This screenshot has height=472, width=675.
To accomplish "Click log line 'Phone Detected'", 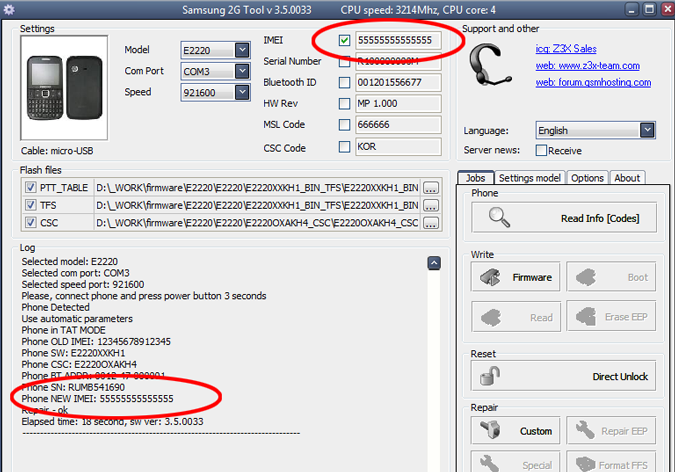I will 56,307.
